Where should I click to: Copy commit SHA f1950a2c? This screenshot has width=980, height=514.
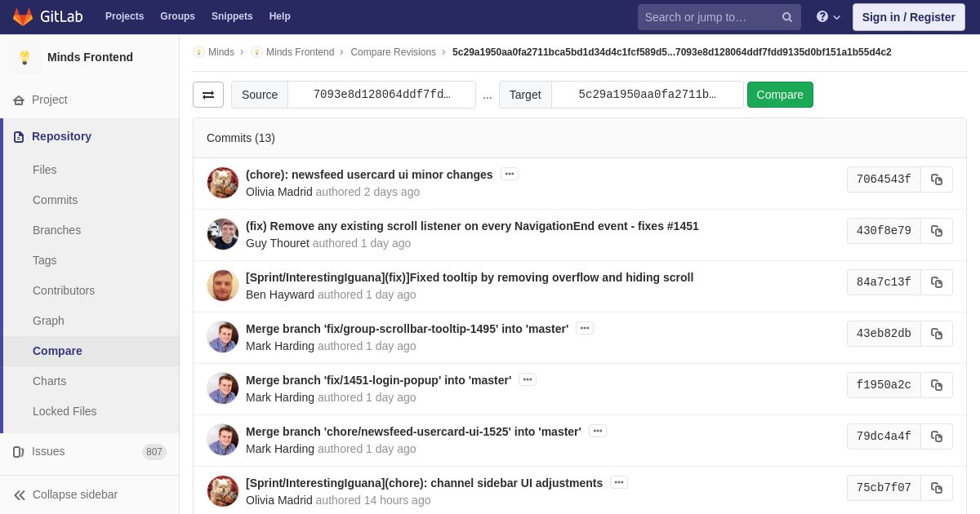937,385
